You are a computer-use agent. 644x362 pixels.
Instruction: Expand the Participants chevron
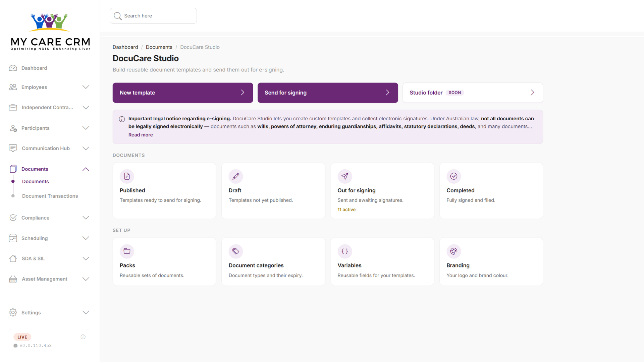(x=86, y=128)
